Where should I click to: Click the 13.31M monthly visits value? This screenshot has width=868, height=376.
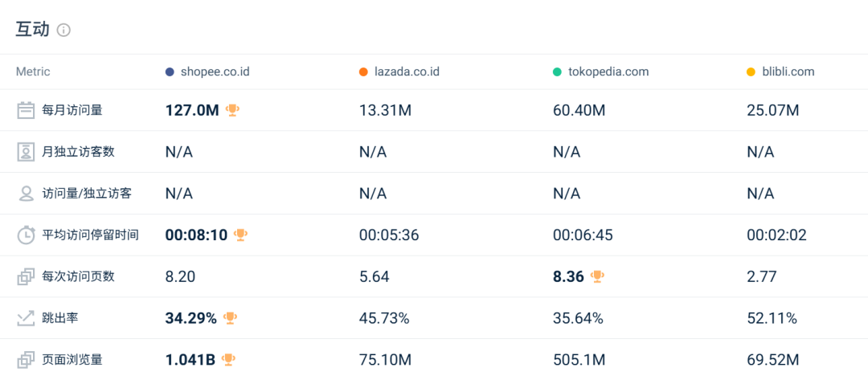tap(385, 110)
